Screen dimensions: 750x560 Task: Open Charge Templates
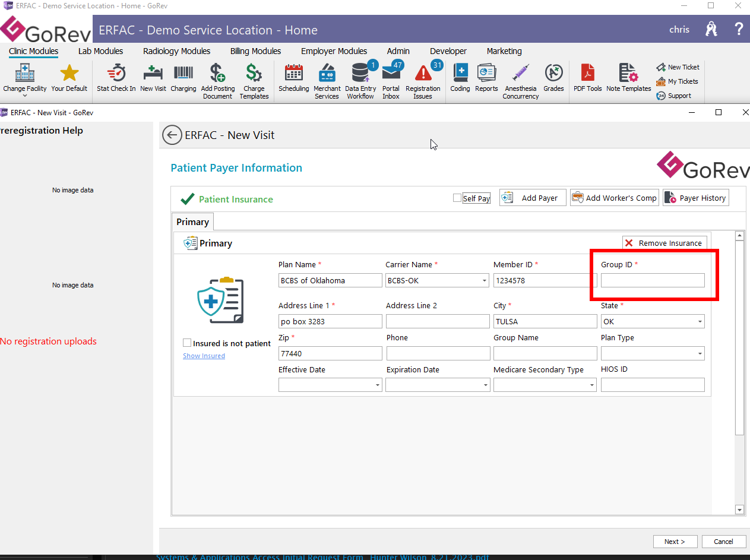[x=254, y=81]
